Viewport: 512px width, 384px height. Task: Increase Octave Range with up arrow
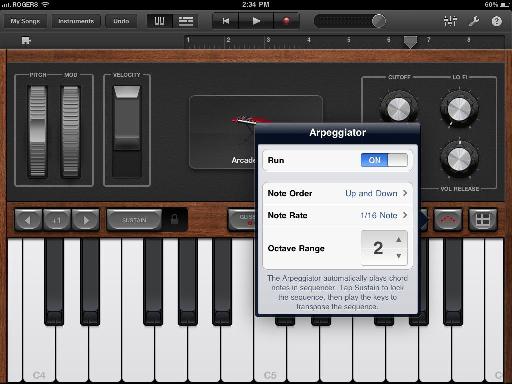(x=399, y=239)
